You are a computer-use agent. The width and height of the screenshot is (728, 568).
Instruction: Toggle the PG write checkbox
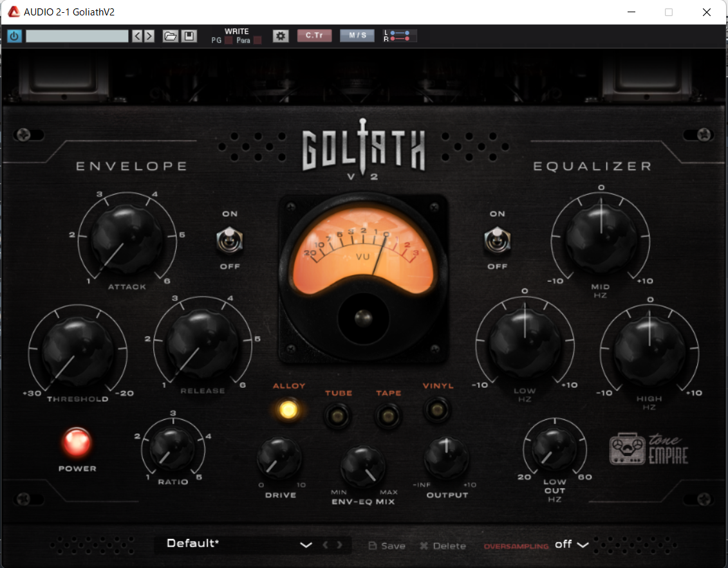[229, 41]
